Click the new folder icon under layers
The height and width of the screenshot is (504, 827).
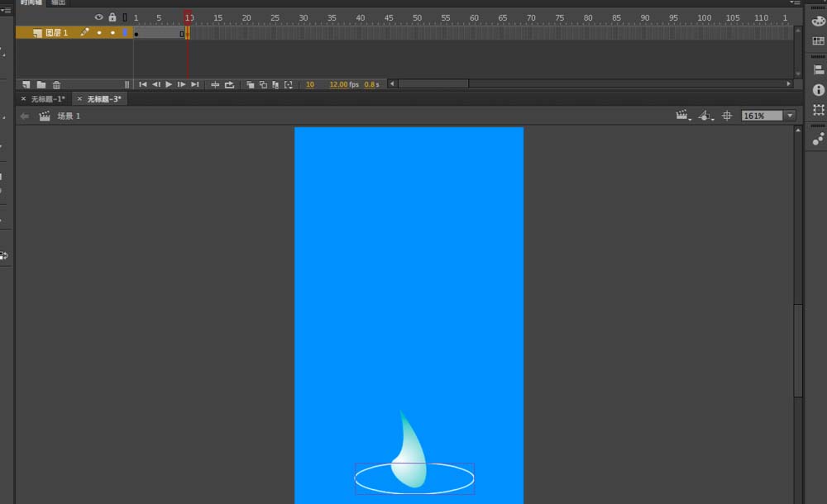pos(41,84)
